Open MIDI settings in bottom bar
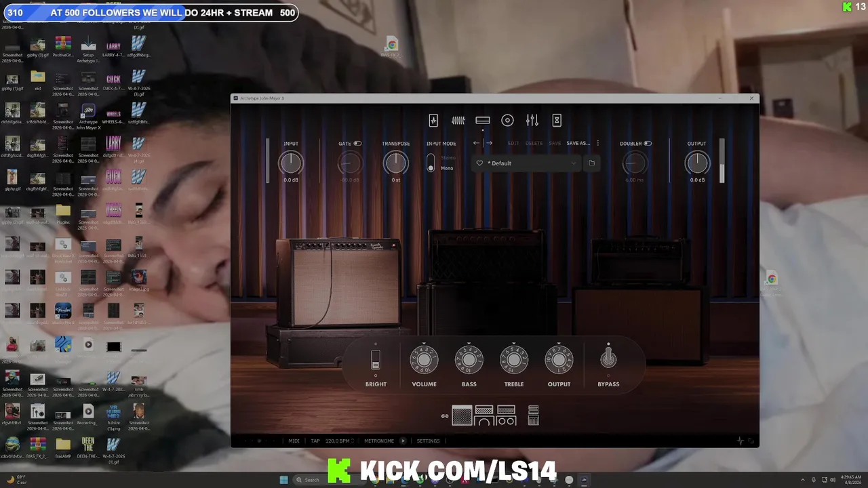This screenshot has height=488, width=868. tap(294, 441)
